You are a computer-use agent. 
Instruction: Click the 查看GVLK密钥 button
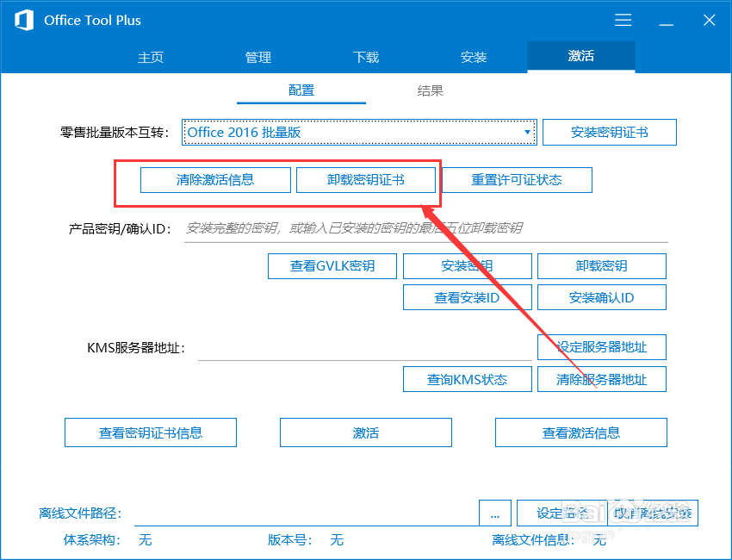(x=332, y=266)
